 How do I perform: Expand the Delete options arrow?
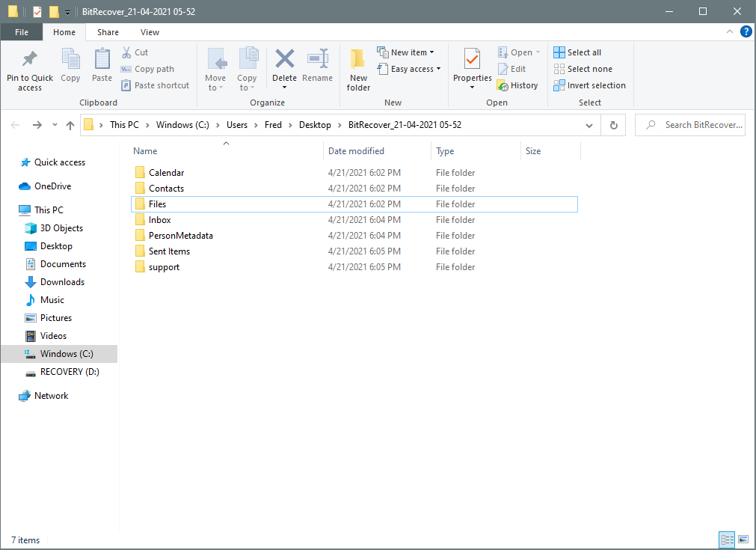click(284, 88)
